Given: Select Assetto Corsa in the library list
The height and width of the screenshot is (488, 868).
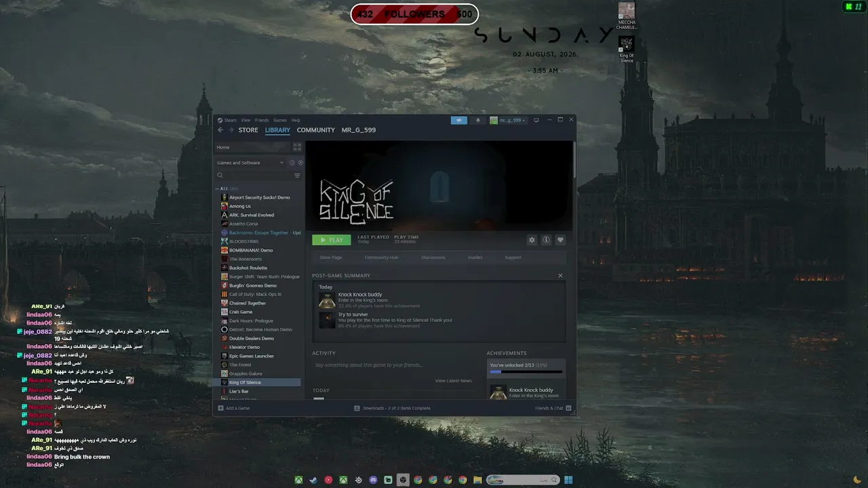Looking at the screenshot, I should tap(243, 224).
